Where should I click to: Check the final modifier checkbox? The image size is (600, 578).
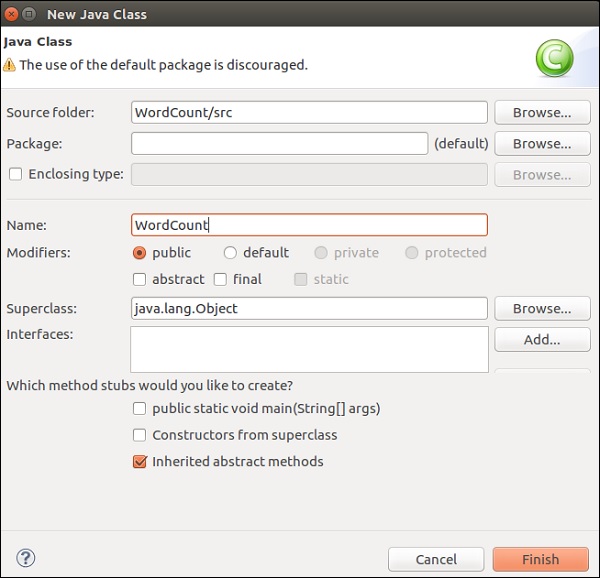pos(220,279)
